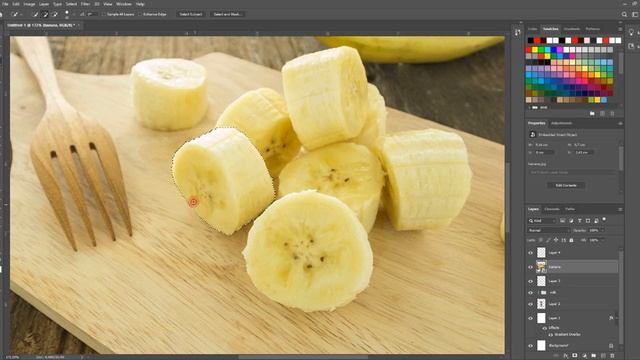Toggle visibility of Gradient Overlay effect
Image resolution: width=640 pixels, height=360 pixels.
click(x=550, y=335)
